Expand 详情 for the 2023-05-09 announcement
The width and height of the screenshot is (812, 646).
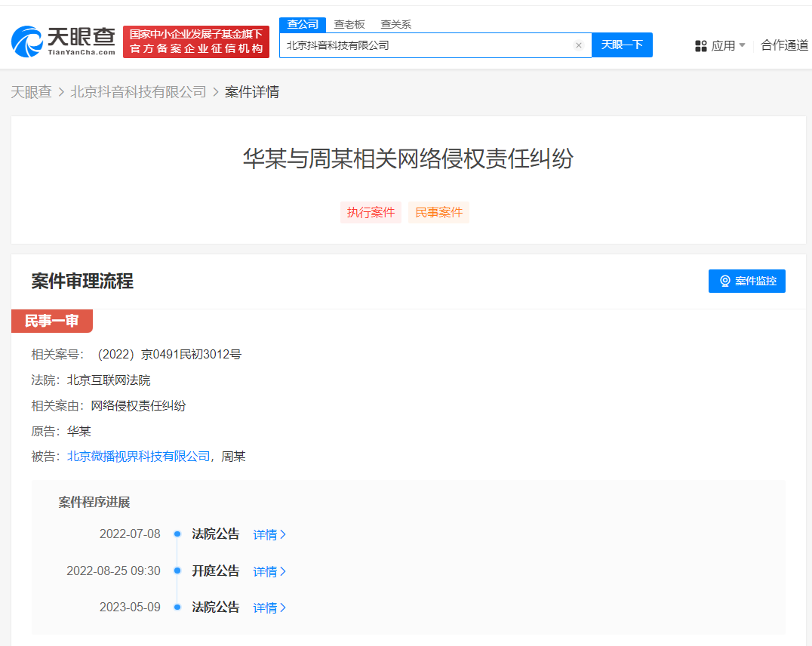point(268,607)
